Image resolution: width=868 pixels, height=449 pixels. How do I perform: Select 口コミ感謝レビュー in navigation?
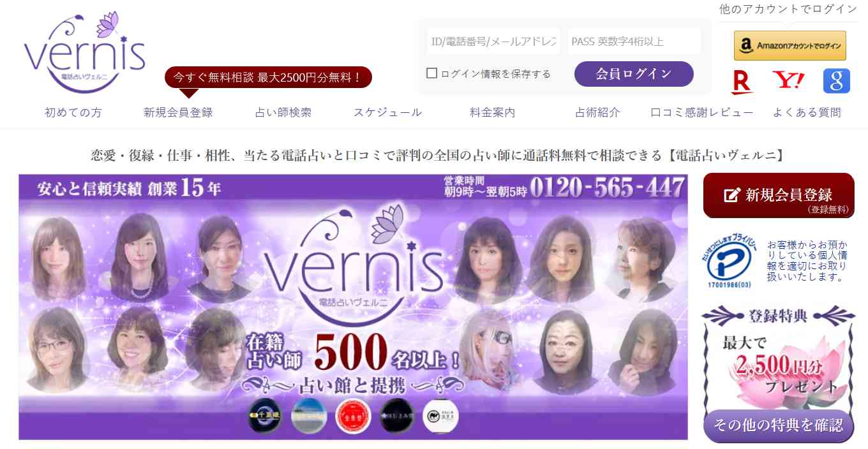point(702,113)
